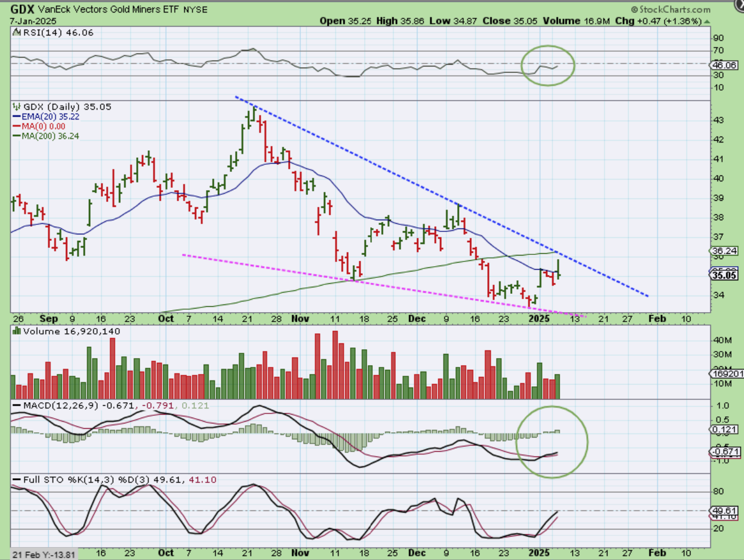Click the red MA(0) legend dash

[16, 126]
